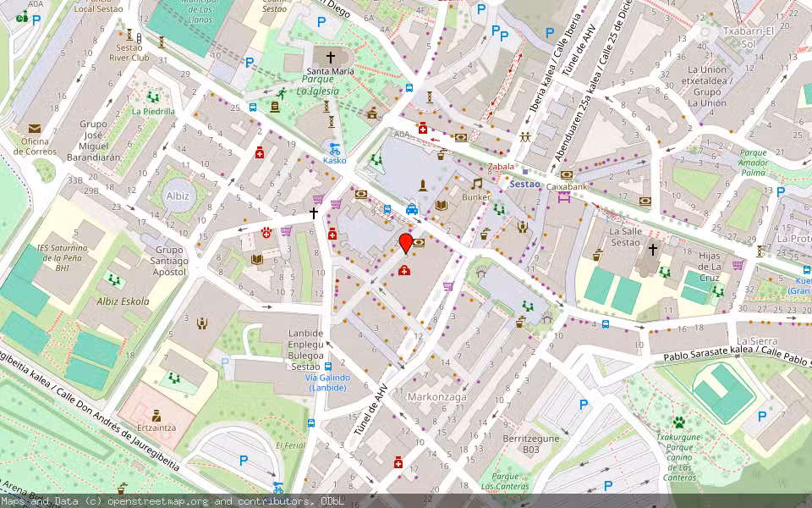The width and height of the screenshot is (812, 508).
Task: Select the parking icon below Berritzegune B03 block
Action: pos(608,486)
